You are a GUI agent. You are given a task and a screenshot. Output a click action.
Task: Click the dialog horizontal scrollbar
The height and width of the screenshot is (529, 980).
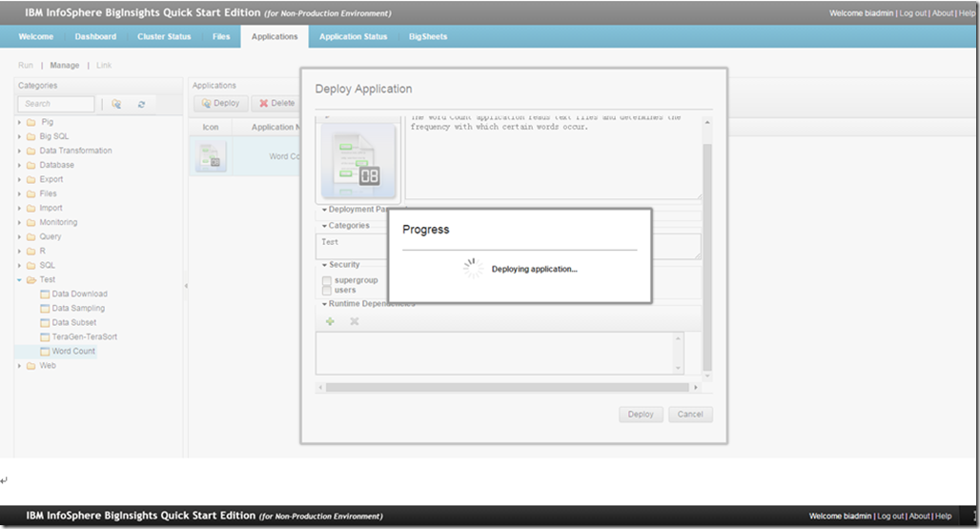507,388
